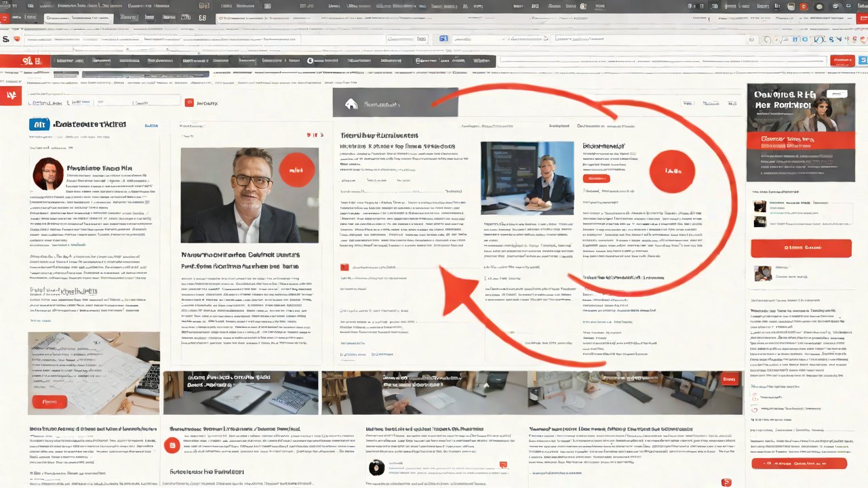Click the round female avatar in the left sidebar
The height and width of the screenshot is (488, 868).
coord(47,174)
